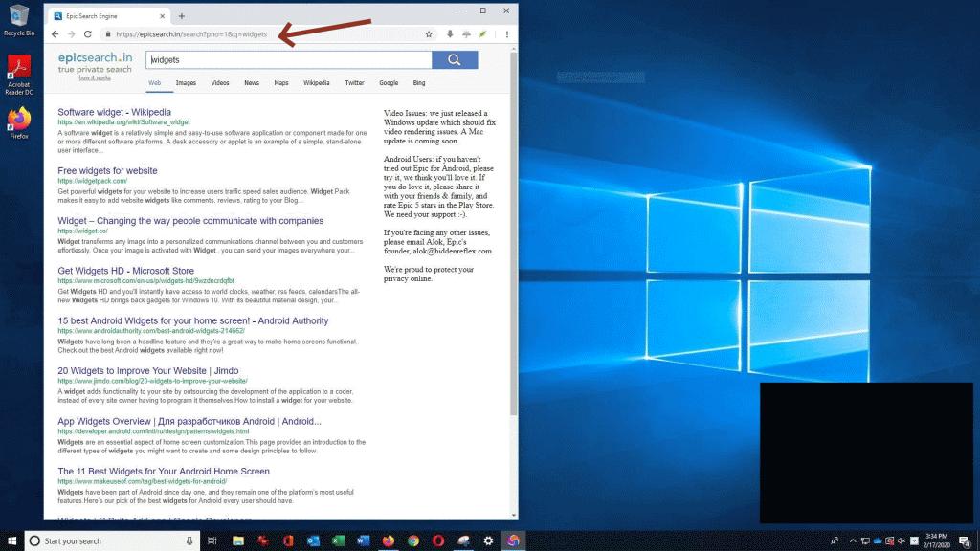Open the three-dot browser menu

pyautogui.click(x=507, y=34)
